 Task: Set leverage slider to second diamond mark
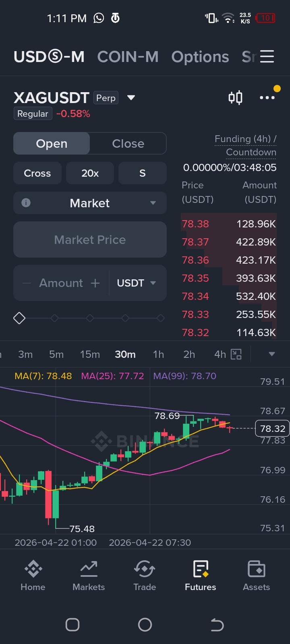55,318
